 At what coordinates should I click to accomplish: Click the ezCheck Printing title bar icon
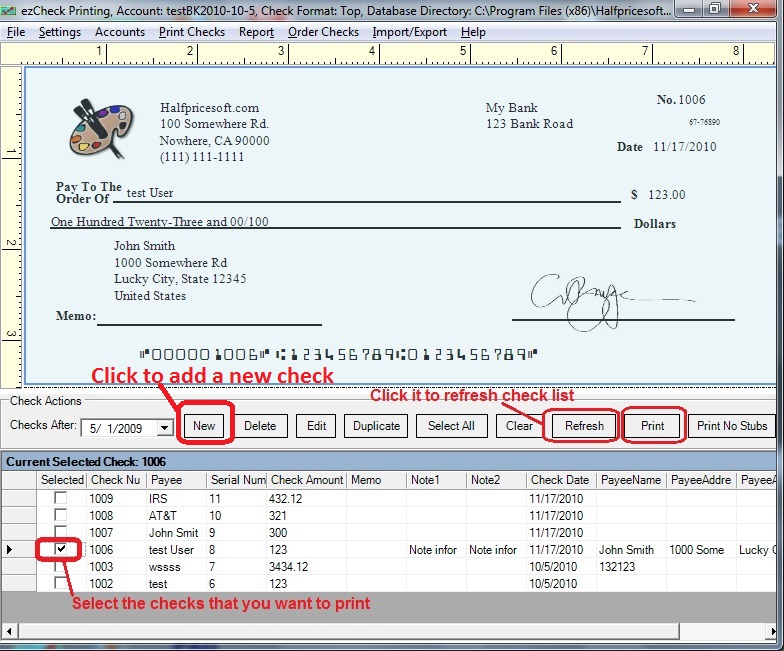point(9,9)
